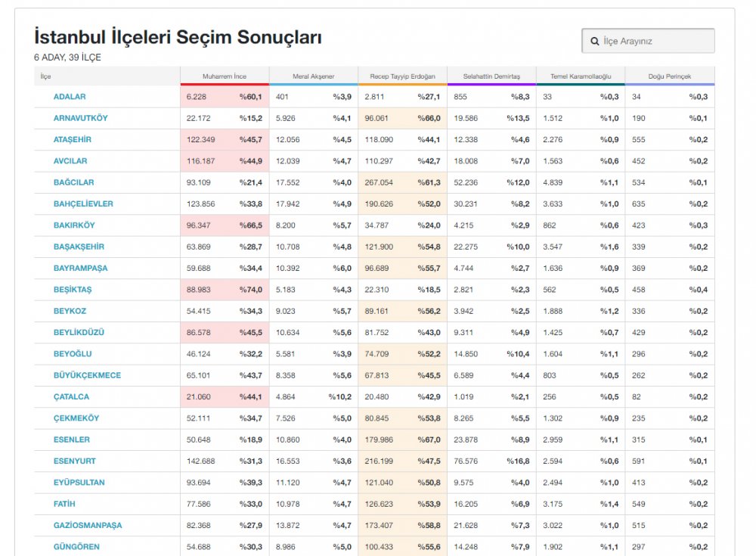Open the FATİH district link
Image resolution: width=756 pixels, height=556 pixels.
coord(64,504)
